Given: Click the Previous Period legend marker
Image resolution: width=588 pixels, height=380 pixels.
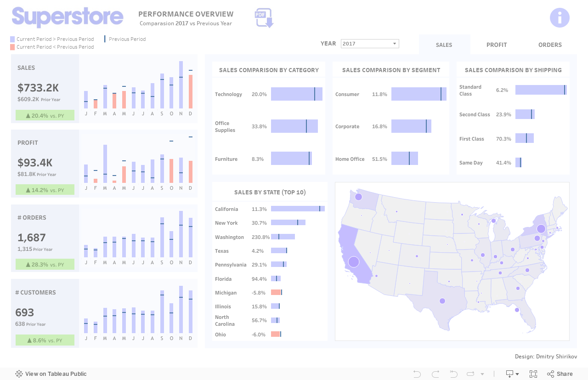Looking at the screenshot, I should tap(105, 39).
